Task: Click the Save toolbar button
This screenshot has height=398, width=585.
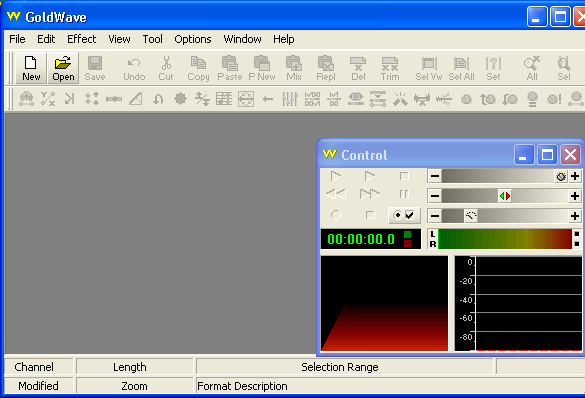Action: tap(95, 68)
